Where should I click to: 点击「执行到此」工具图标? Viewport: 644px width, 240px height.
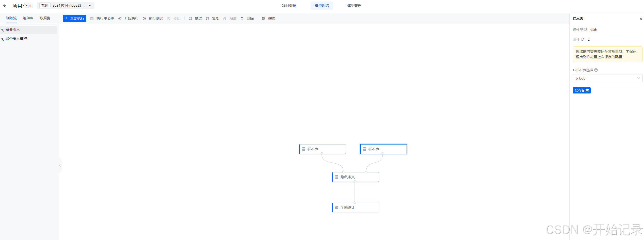(144, 18)
